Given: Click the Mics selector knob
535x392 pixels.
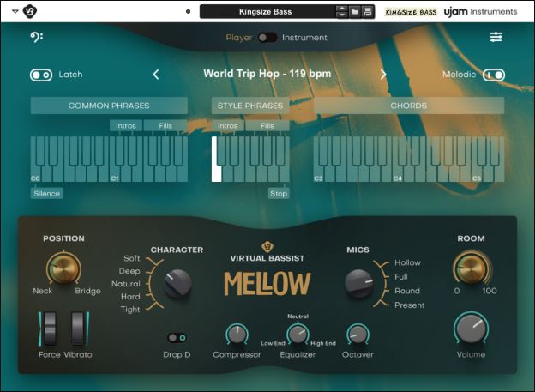Looking at the screenshot, I should coord(358,283).
